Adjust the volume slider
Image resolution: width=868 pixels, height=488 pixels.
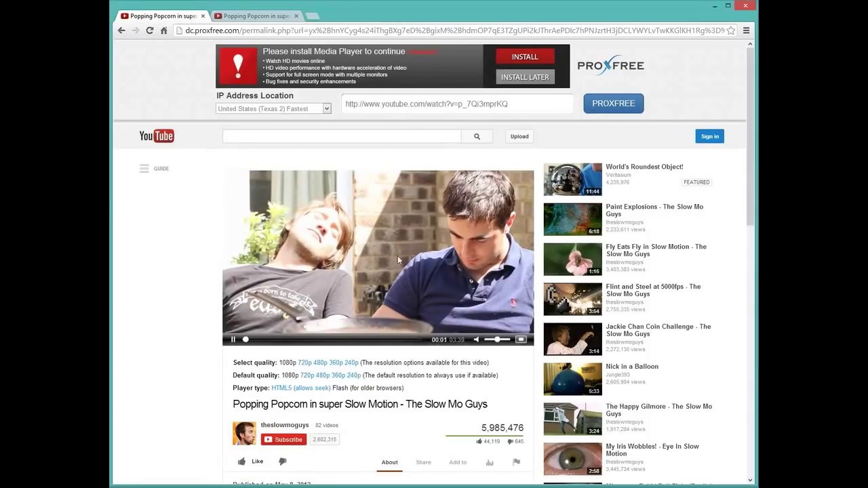pos(497,340)
